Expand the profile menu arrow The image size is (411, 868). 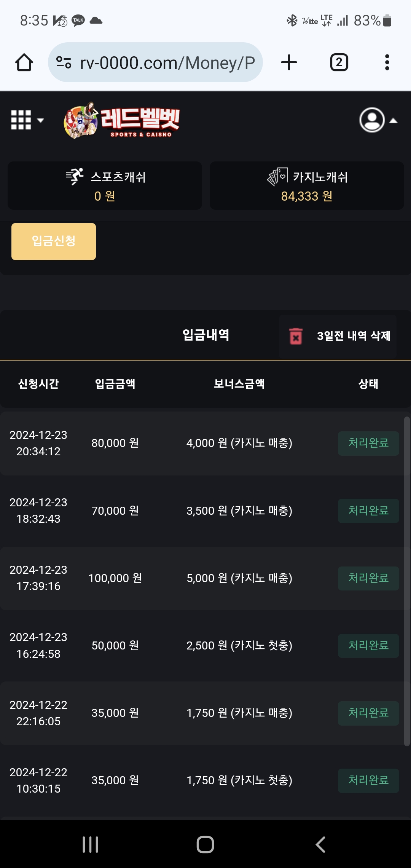click(393, 121)
